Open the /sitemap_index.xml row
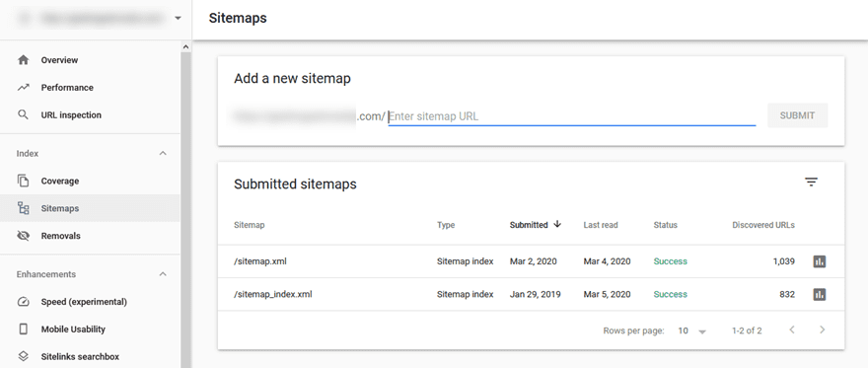Image resolution: width=868 pixels, height=368 pixels. tap(531, 294)
